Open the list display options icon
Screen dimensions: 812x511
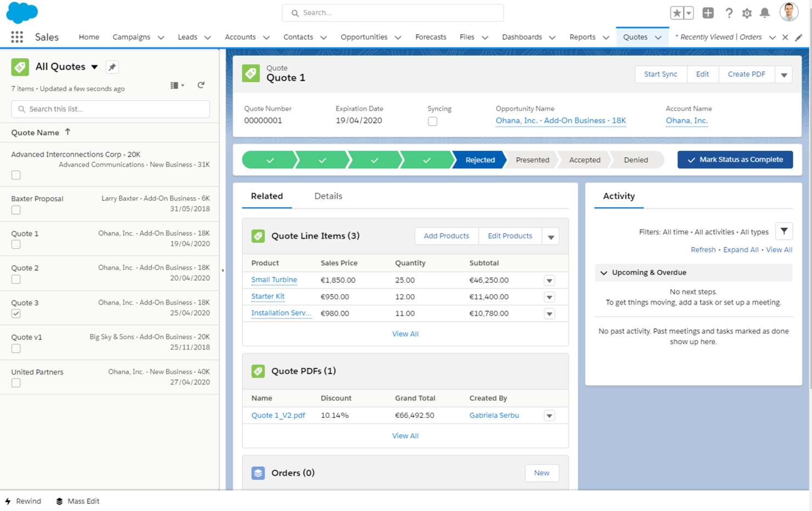(177, 85)
